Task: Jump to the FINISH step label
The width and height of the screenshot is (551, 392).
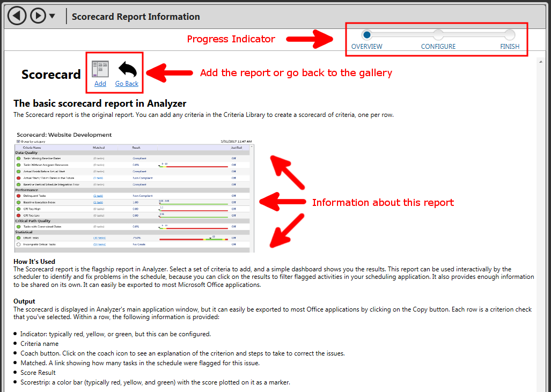Action: 510,47
